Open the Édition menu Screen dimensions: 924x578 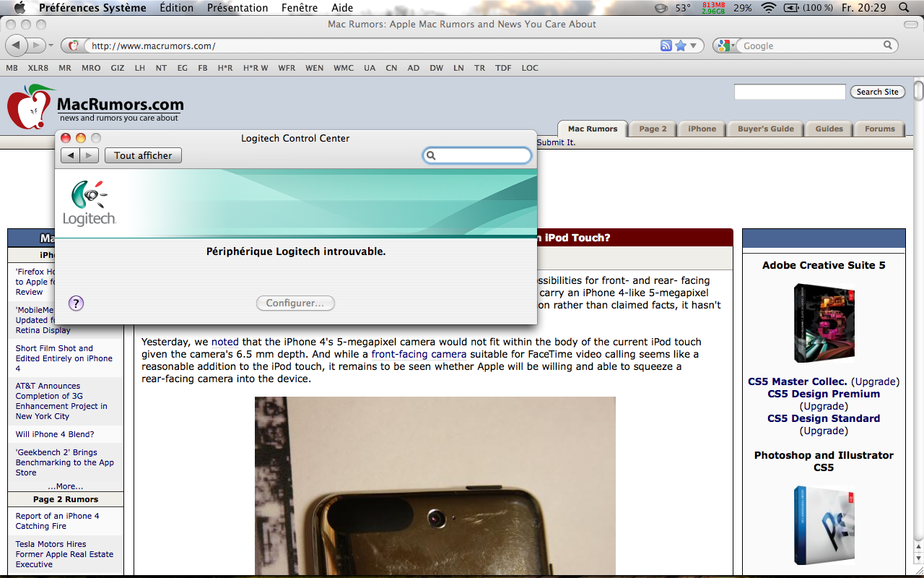(x=176, y=8)
